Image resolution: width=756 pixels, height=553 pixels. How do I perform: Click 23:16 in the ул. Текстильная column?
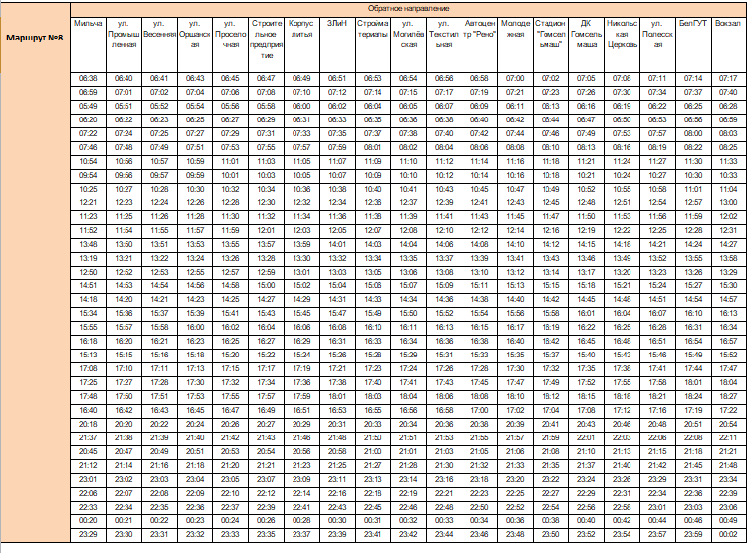click(444, 479)
